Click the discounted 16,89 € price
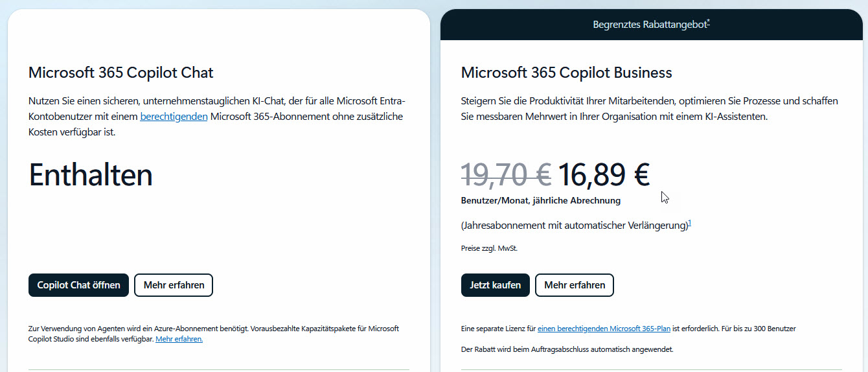 [x=604, y=174]
